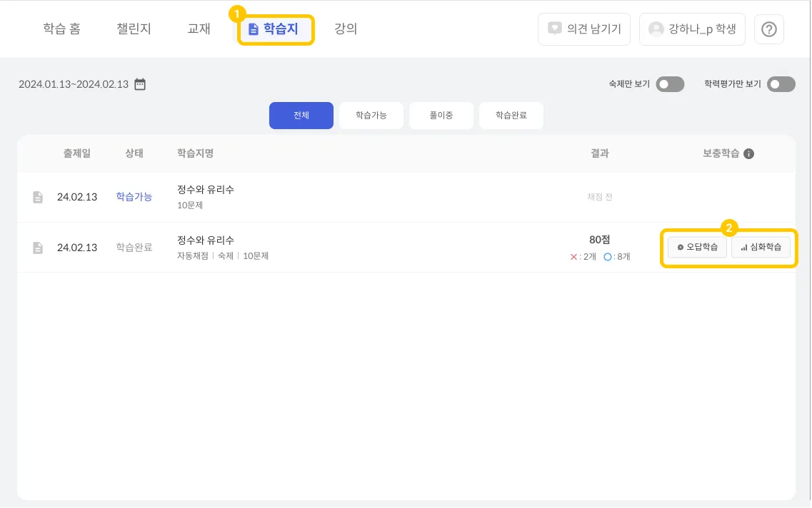The height and width of the screenshot is (508, 812).
Task: Switch to the 챌린지 tab
Action: pos(134,29)
